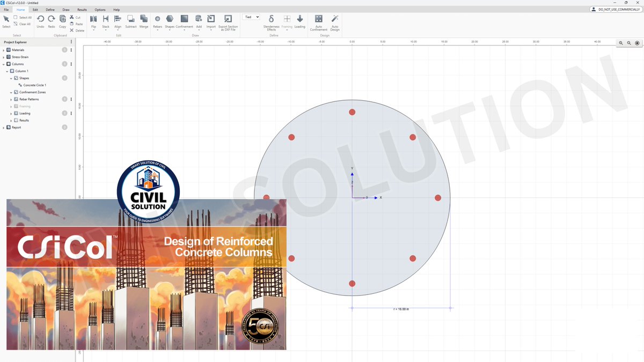Open the Loading row options menu

coord(71,113)
